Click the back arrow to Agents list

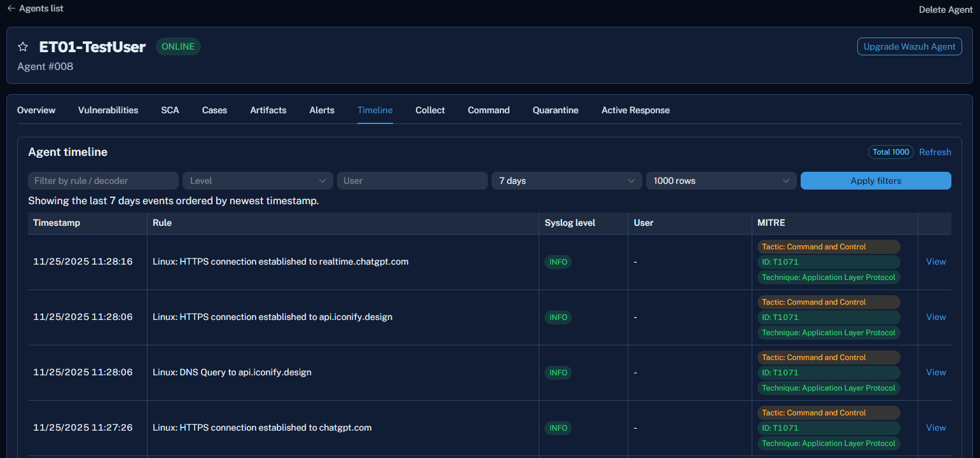click(11, 9)
